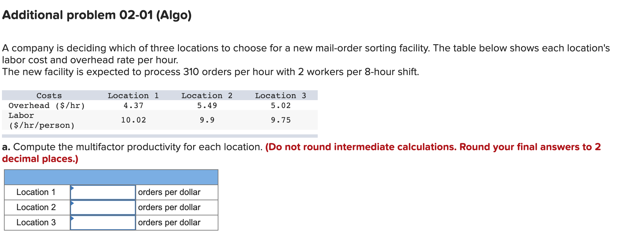Screen dimensions: 644x249
Task: Click the Additional problem 02-01 (Algo) title
Action: 96,15
